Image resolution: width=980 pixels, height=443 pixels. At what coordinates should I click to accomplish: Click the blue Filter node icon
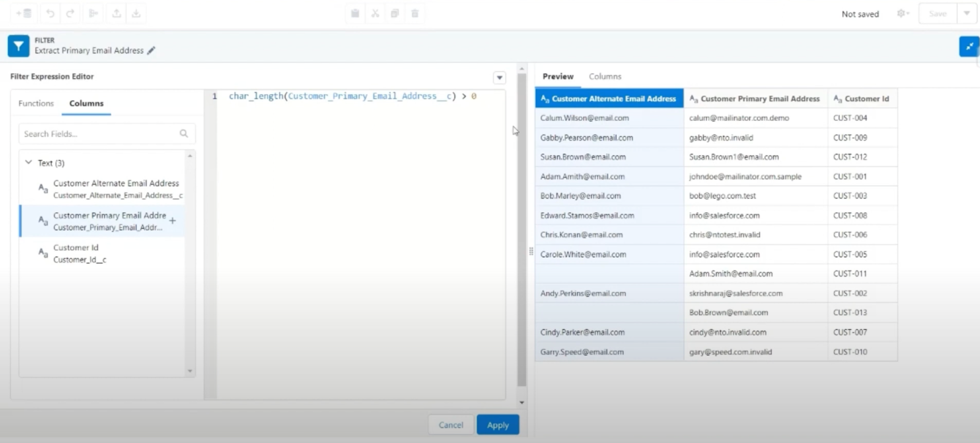(x=18, y=46)
